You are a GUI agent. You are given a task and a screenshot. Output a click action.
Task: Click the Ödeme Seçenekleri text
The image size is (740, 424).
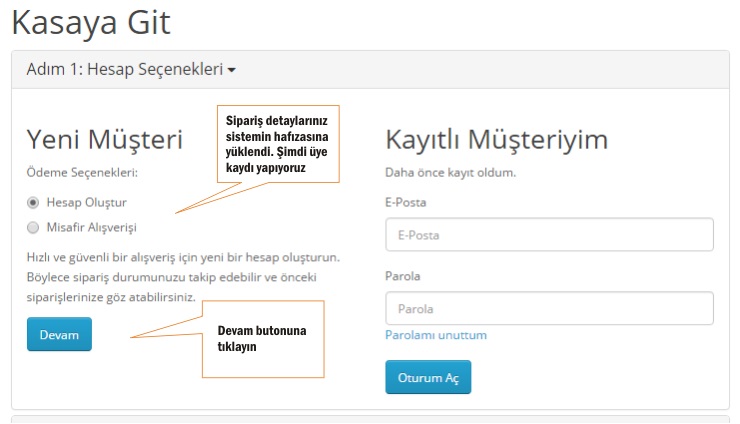81,172
